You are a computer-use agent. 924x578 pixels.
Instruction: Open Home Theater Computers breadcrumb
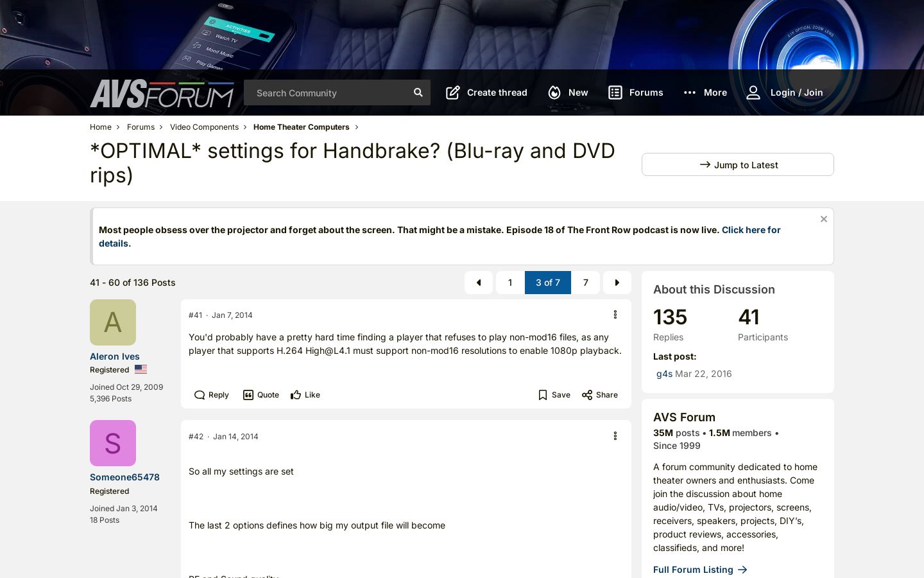pos(302,127)
